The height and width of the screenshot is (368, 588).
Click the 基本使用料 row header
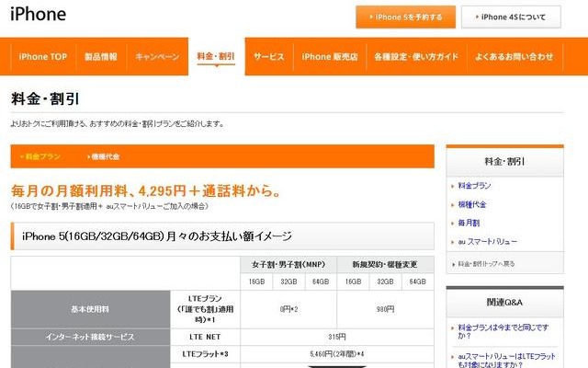click(90, 309)
